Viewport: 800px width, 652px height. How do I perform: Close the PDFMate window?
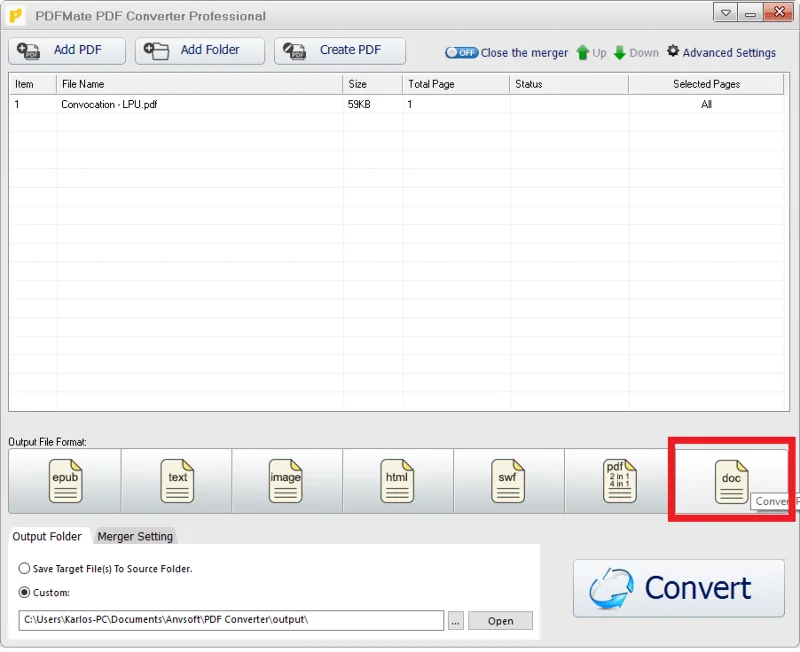click(779, 12)
